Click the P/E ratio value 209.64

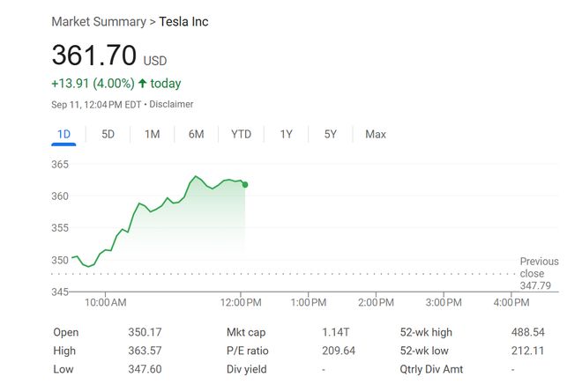click(x=339, y=351)
